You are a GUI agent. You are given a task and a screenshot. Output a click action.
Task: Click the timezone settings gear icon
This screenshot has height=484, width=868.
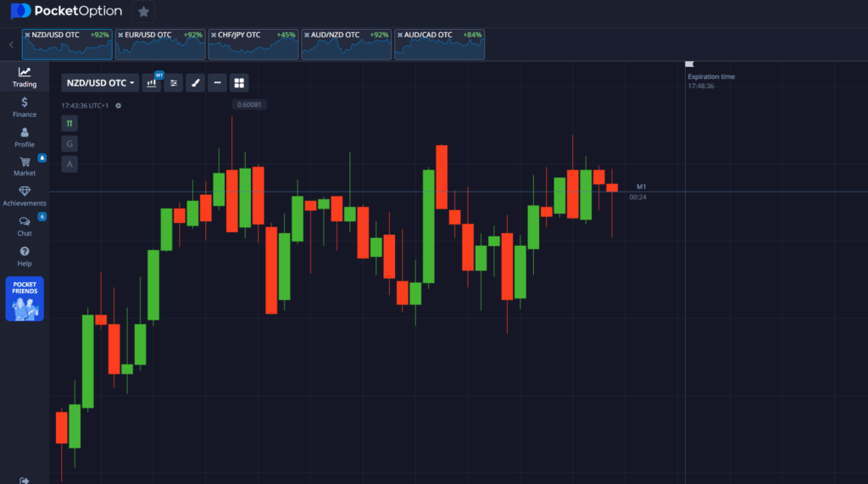pyautogui.click(x=119, y=106)
